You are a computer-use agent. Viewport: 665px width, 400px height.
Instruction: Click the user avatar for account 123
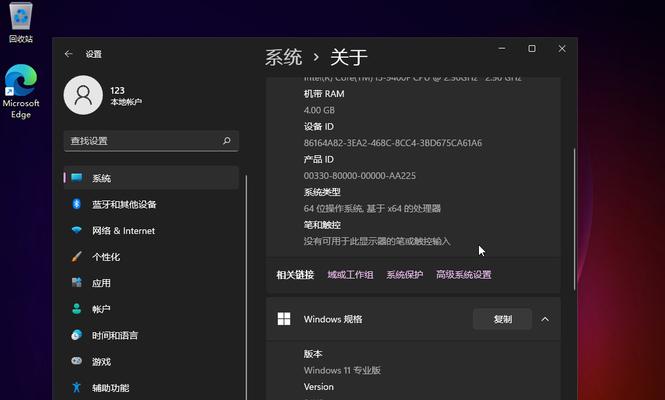[83, 95]
